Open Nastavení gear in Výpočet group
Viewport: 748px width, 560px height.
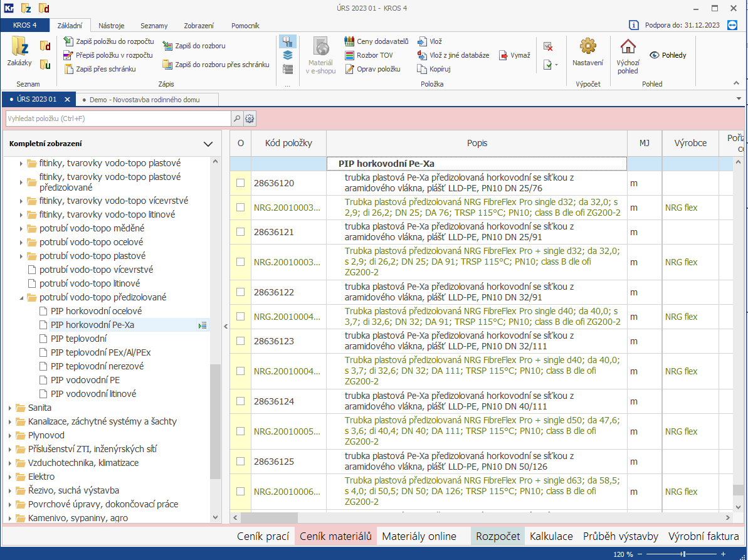coord(587,51)
